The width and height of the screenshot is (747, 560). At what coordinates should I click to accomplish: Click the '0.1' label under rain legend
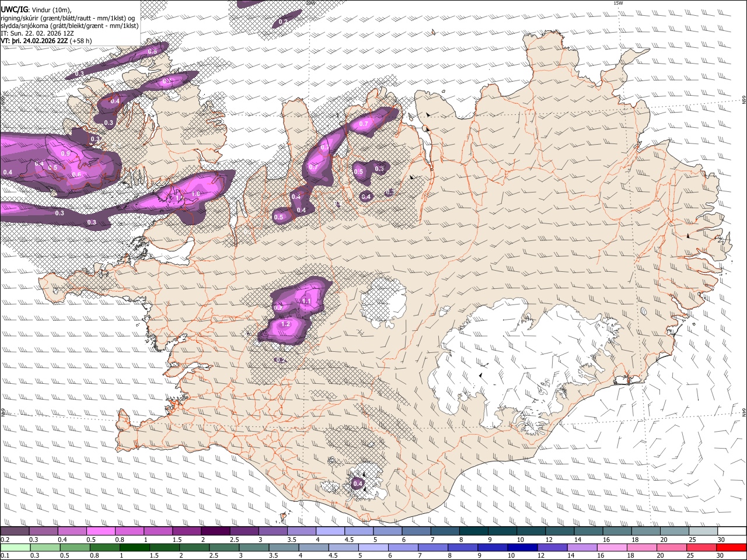[x=4, y=555]
